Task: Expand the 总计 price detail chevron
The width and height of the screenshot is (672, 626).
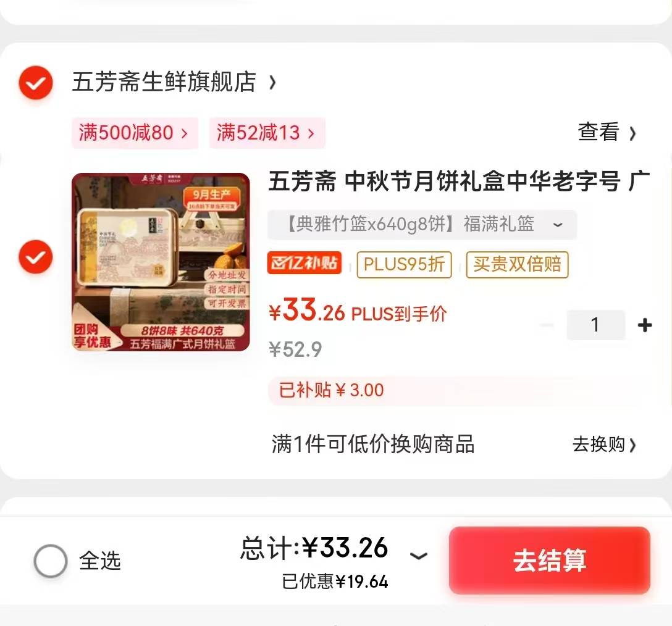Action: tap(419, 556)
